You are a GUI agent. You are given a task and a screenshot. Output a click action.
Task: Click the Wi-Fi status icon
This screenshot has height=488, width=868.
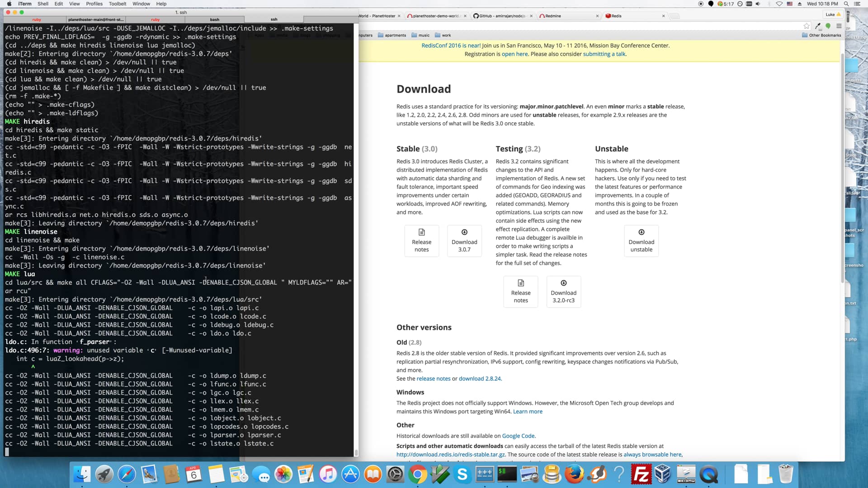click(779, 4)
